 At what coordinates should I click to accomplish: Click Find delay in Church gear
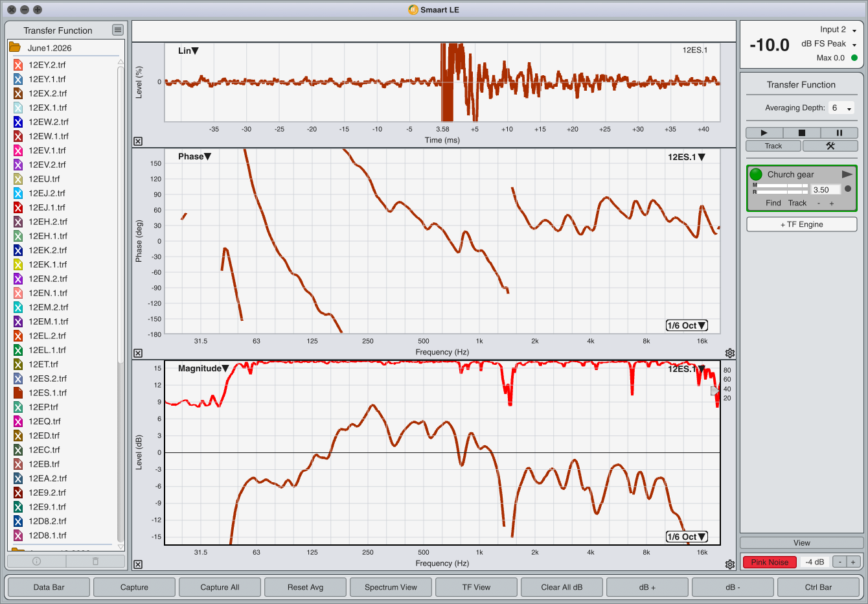pos(773,203)
